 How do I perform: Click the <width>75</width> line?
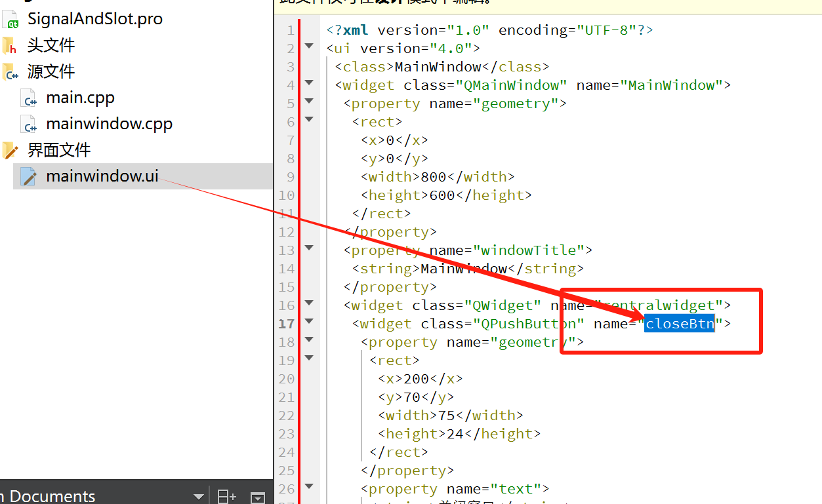[x=451, y=415]
